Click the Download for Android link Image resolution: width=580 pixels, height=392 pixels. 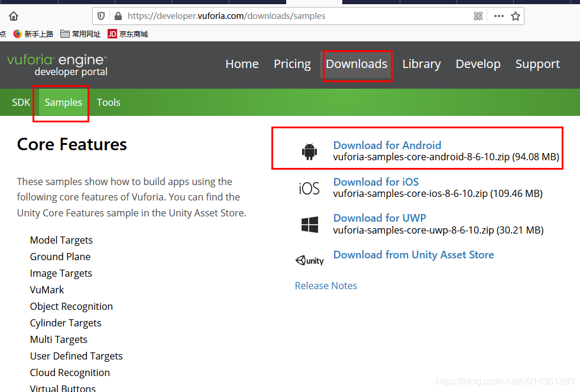(x=387, y=145)
